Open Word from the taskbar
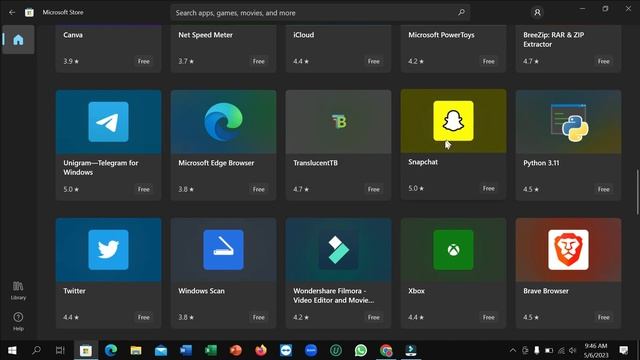640x360 pixels. [186, 350]
